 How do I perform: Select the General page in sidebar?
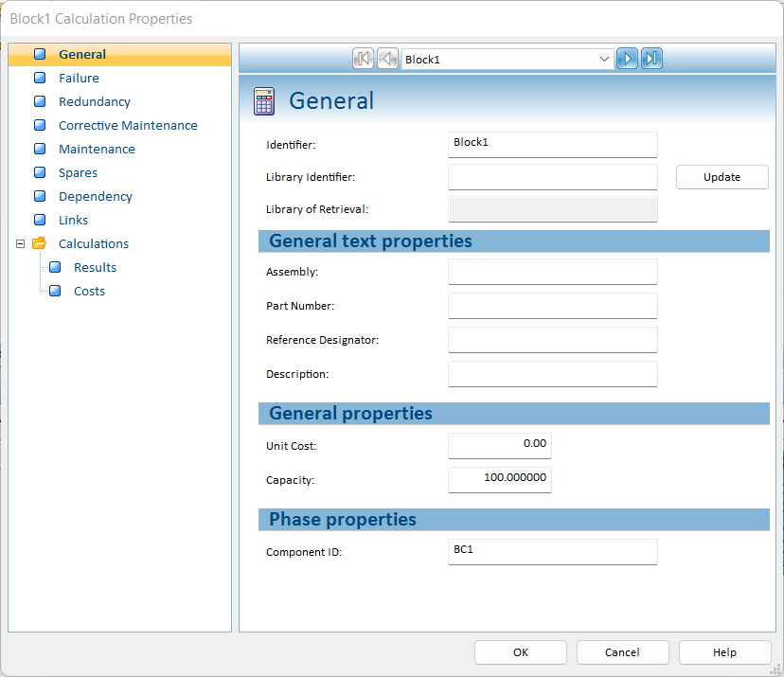(x=82, y=55)
